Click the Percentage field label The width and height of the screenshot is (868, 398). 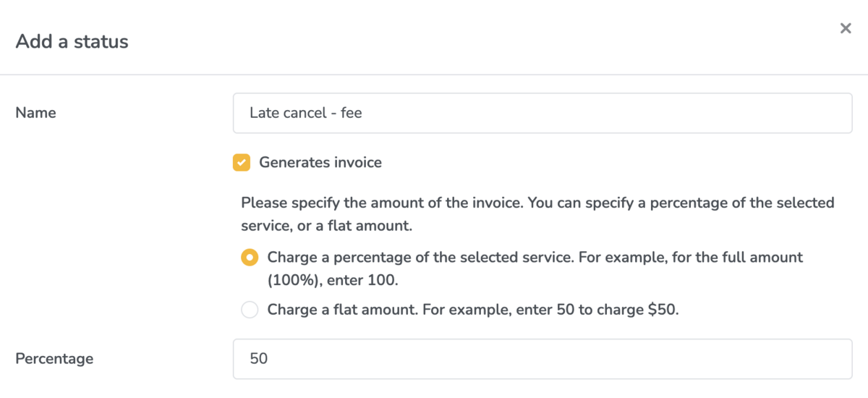tap(54, 358)
